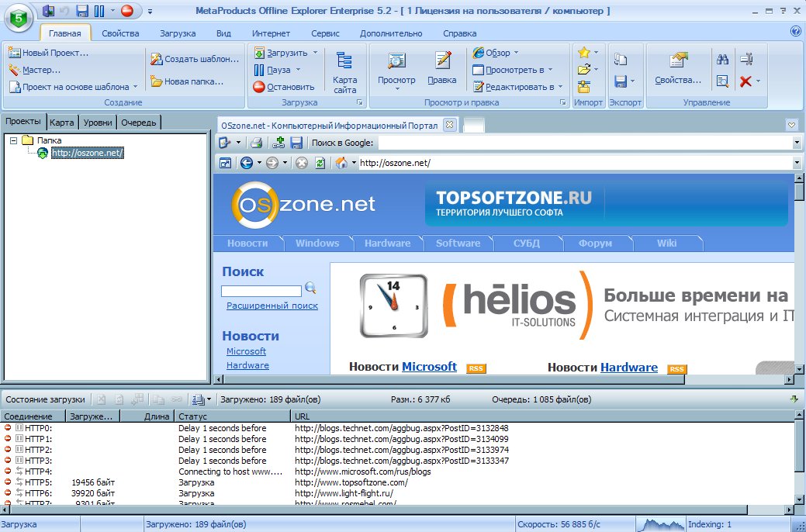Switch to the Карта panel tab
806x532 pixels.
pyautogui.click(x=62, y=123)
